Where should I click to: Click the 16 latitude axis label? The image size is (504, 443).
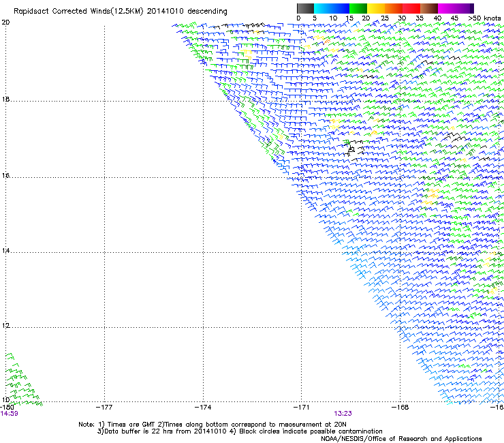[x=5, y=176]
